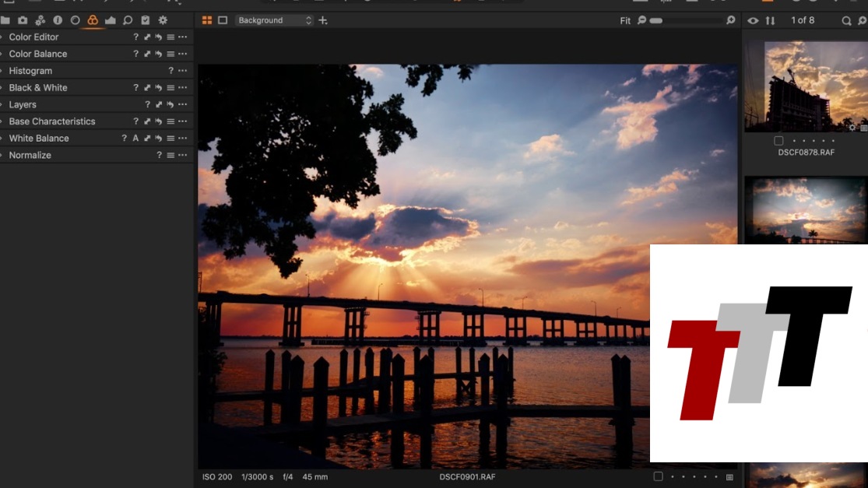868x488 pixels.
Task: Toggle the color tag checkbox for DSCF0878.RAF
Action: click(x=778, y=141)
